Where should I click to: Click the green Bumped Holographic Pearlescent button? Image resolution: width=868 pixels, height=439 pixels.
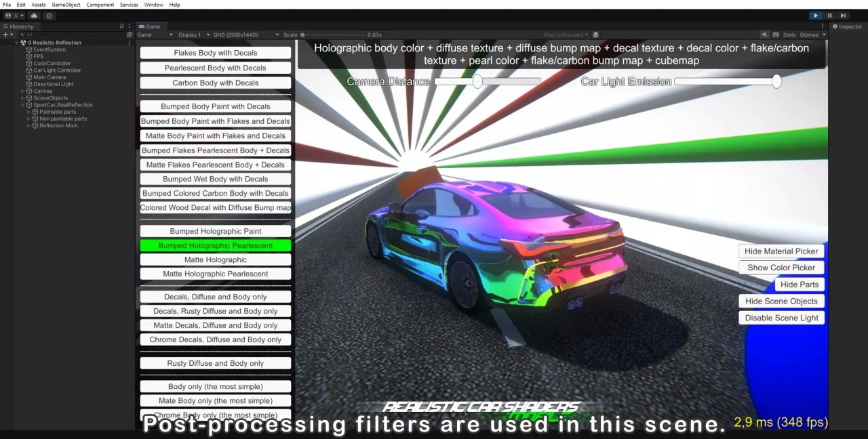[x=216, y=245]
